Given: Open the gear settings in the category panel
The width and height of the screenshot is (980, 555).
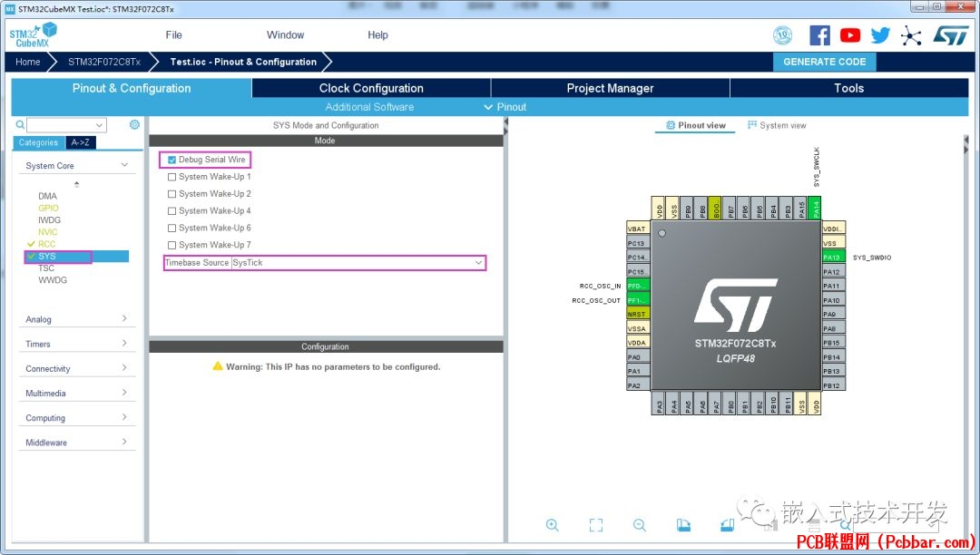Looking at the screenshot, I should [x=134, y=125].
